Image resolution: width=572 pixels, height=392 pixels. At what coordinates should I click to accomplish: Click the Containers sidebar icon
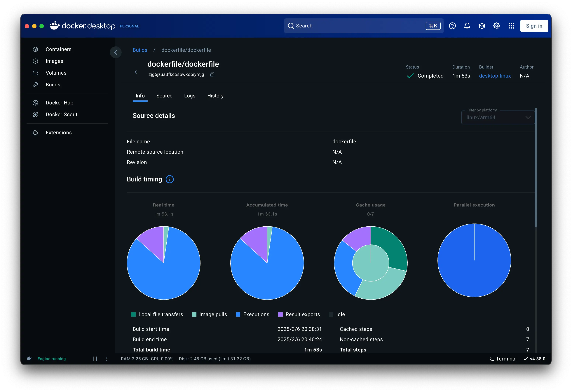point(35,49)
